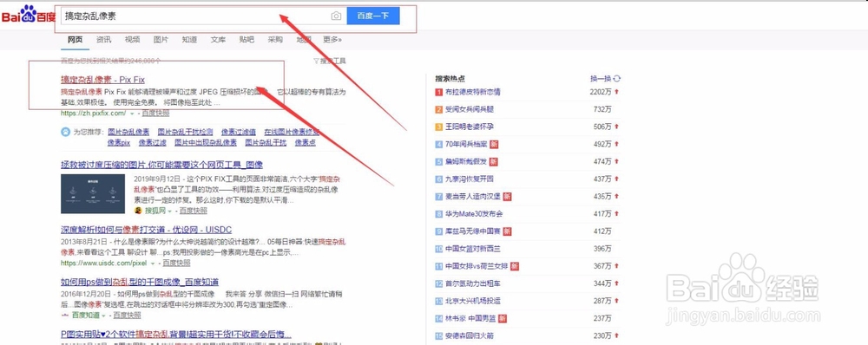Click the 百度一下 search button
This screenshot has height=345, width=868.
373,16
